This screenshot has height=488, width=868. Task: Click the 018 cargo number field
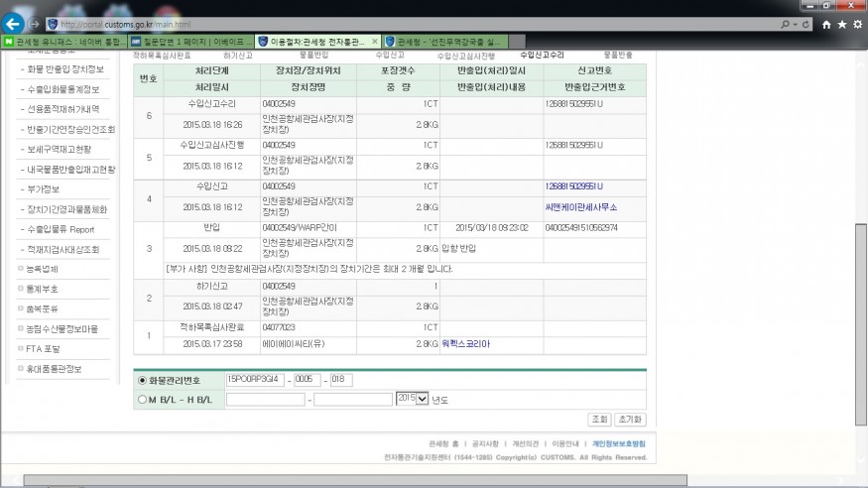coord(341,380)
